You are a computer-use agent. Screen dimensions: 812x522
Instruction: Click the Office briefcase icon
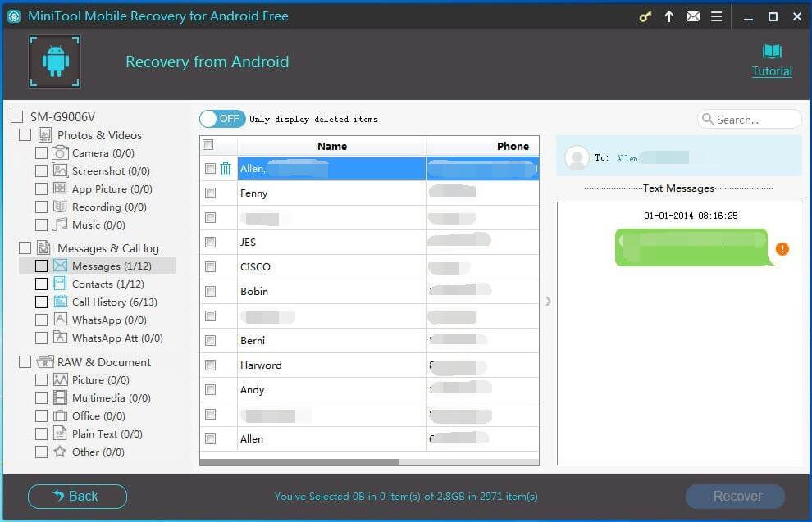click(x=60, y=415)
